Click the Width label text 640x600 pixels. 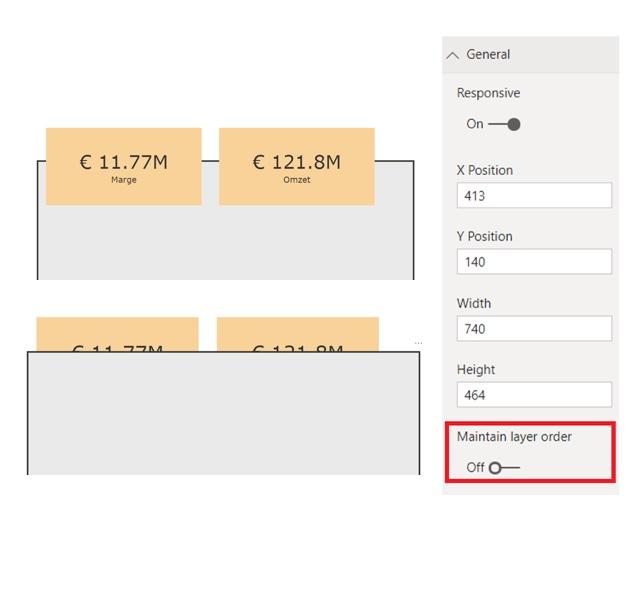(474, 303)
